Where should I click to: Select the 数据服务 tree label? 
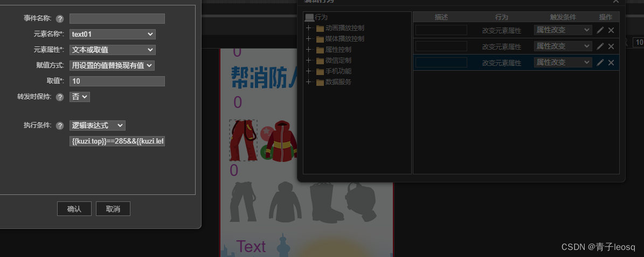(338, 82)
